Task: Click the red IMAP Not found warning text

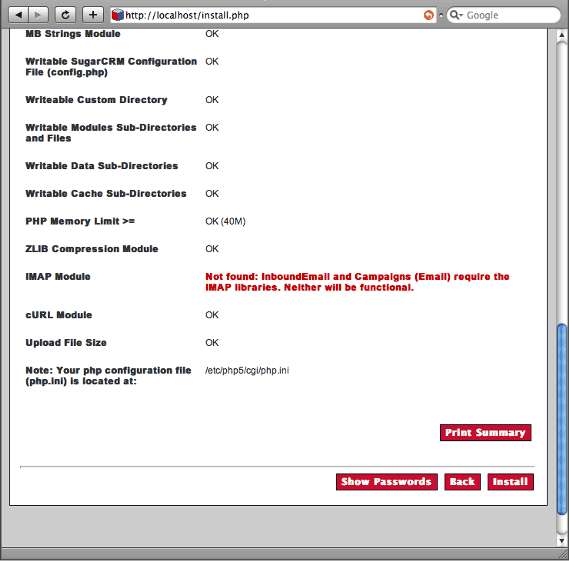Action: coord(357,282)
